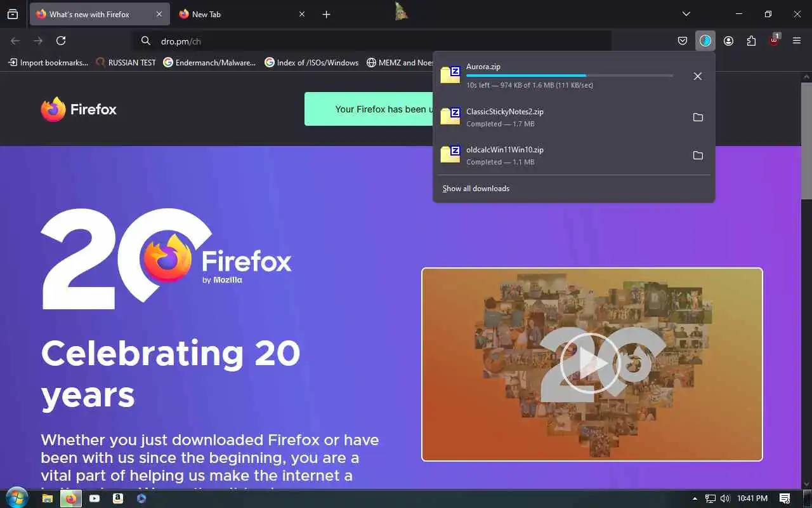Click the Firefox logo in page header
The image size is (812, 508).
(79, 109)
